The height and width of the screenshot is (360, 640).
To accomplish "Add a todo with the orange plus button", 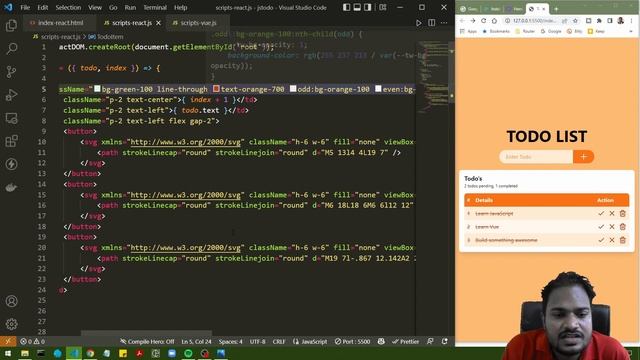I will (x=583, y=157).
